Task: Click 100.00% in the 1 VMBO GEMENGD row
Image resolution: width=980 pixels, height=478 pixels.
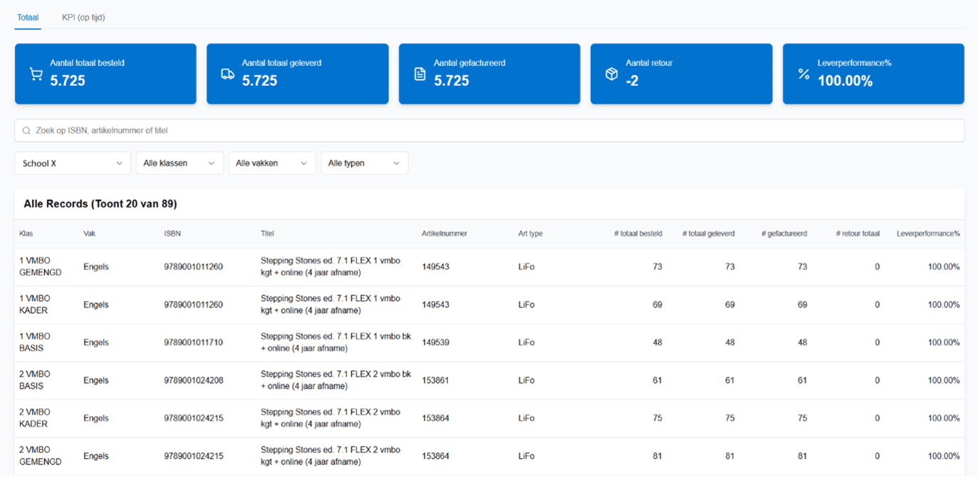Action: (944, 267)
